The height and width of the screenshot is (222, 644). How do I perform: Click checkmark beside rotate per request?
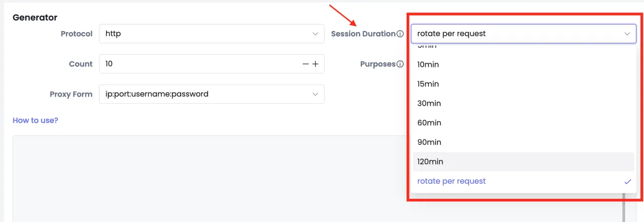[x=627, y=181]
